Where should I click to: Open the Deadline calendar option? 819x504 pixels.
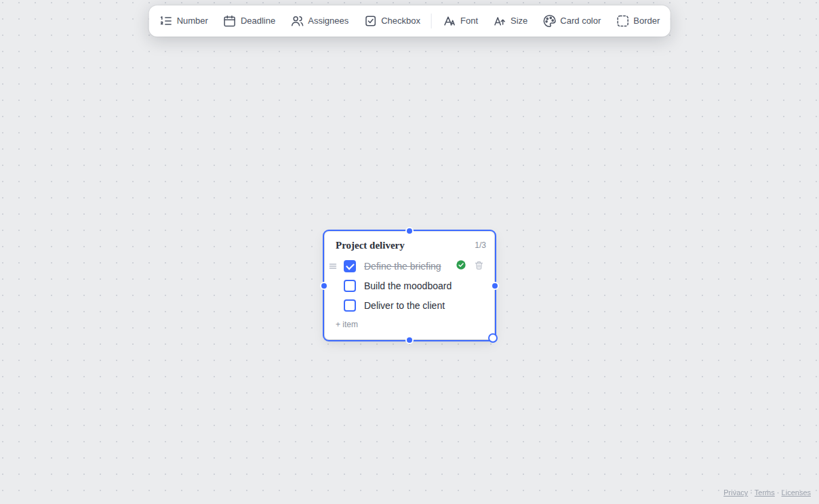coord(249,21)
